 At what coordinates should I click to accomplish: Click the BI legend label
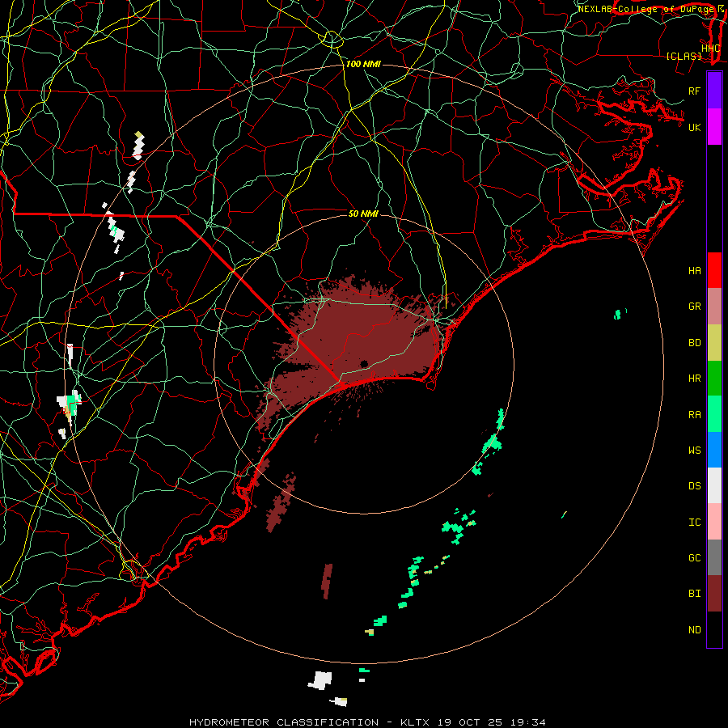pyautogui.click(x=694, y=594)
